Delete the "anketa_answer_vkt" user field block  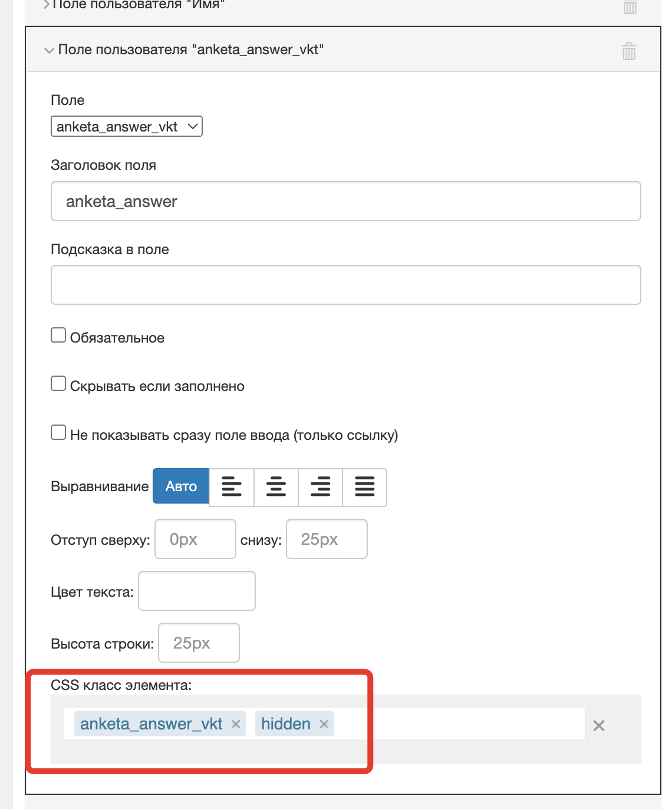point(629,51)
